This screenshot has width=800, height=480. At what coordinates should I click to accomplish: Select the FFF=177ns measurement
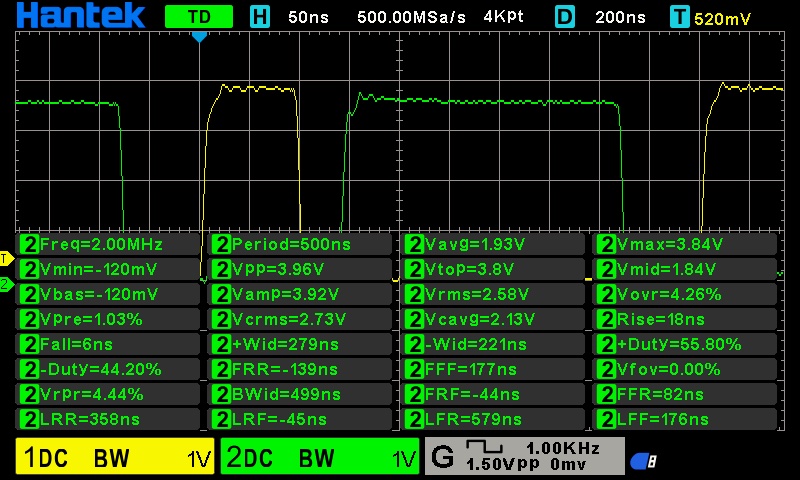click(493, 369)
